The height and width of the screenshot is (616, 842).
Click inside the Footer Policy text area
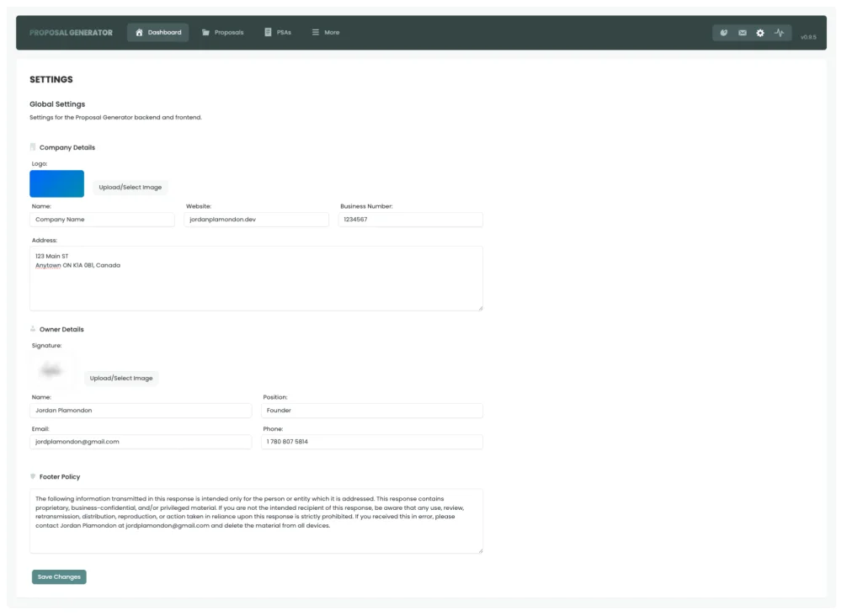tap(256, 521)
